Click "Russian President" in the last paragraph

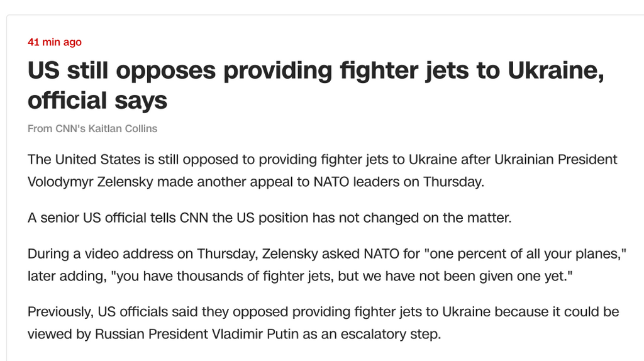point(151,334)
